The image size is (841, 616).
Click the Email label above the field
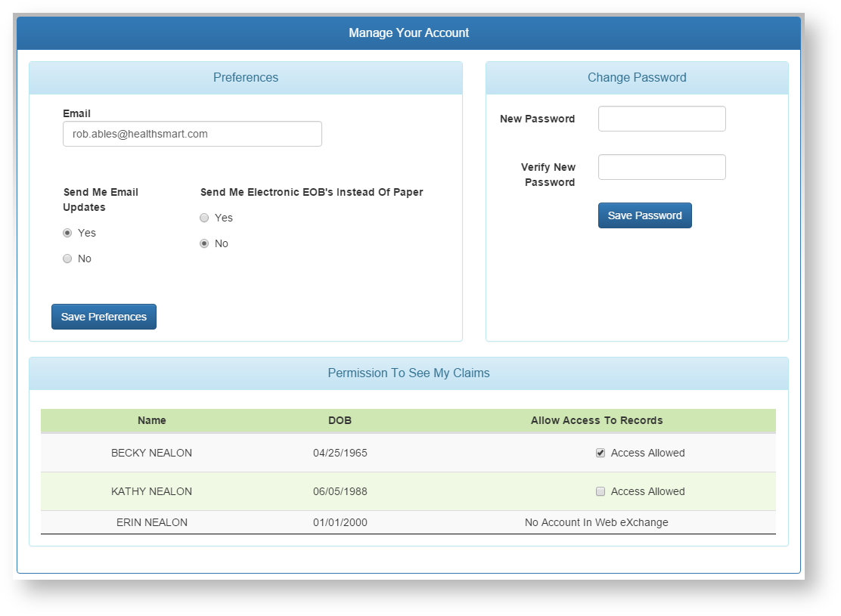[76, 113]
